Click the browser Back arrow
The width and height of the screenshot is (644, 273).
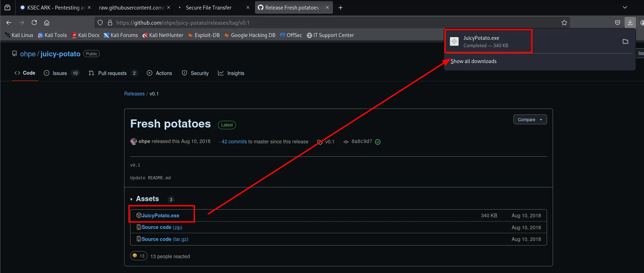(9, 23)
